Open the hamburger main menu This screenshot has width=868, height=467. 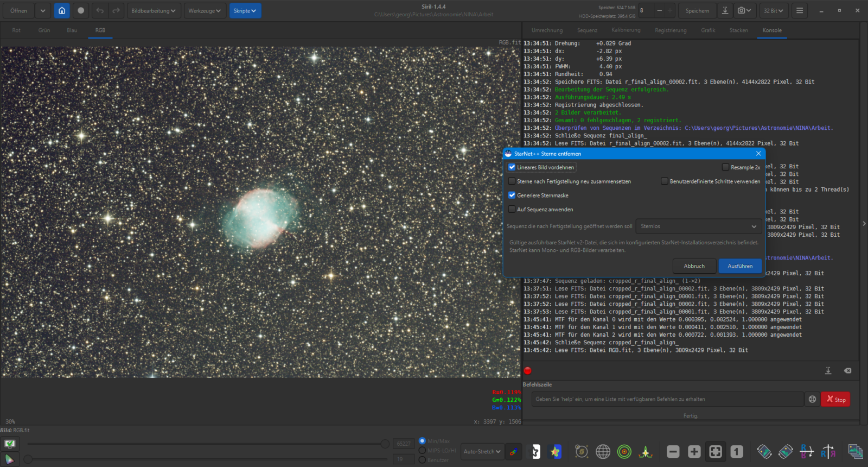click(800, 10)
